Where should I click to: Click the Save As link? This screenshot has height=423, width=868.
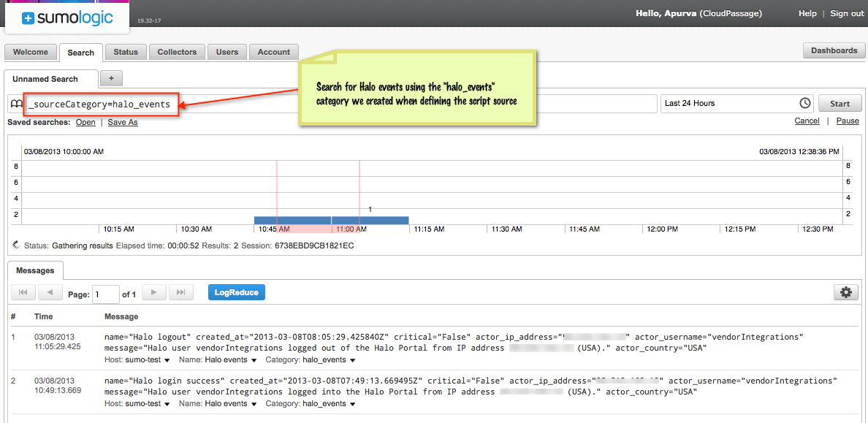[x=123, y=122]
